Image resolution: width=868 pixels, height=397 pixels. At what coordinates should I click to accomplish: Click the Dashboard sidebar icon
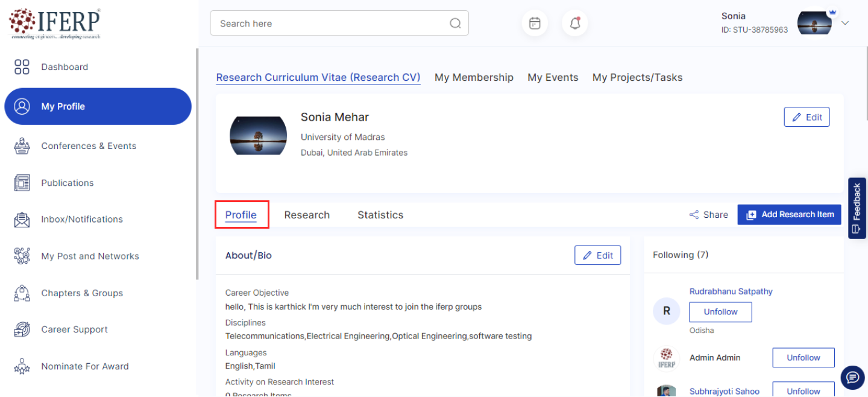pyautogui.click(x=22, y=67)
